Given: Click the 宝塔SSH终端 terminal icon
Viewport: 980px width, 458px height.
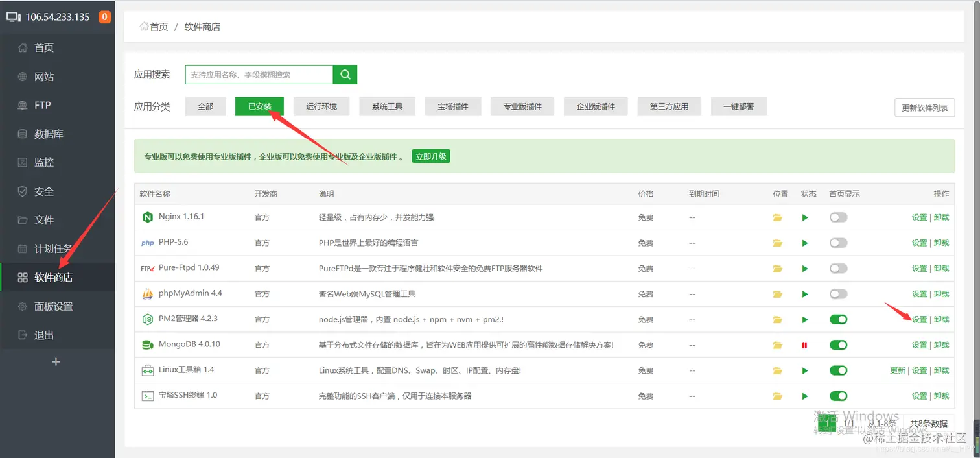Looking at the screenshot, I should point(147,396).
